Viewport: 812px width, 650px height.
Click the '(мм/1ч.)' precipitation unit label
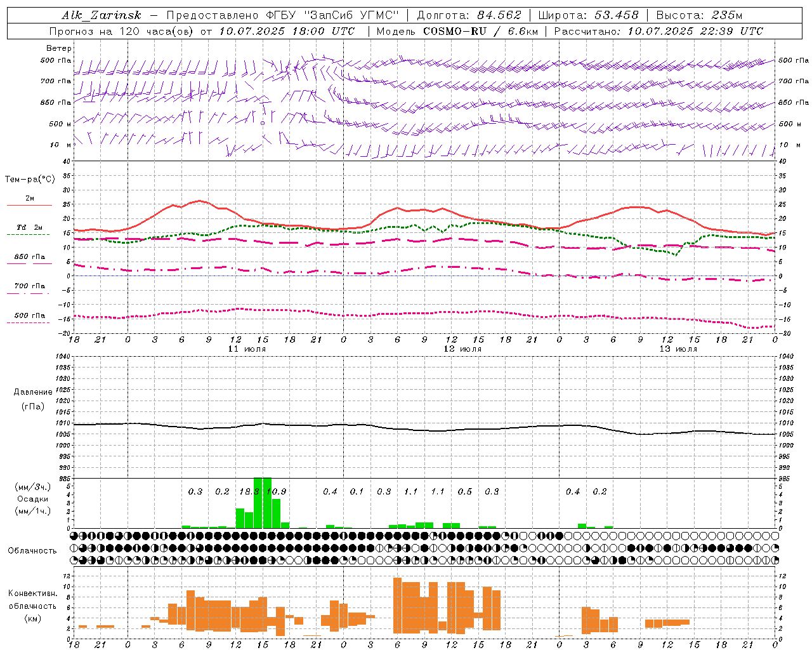pyautogui.click(x=32, y=511)
